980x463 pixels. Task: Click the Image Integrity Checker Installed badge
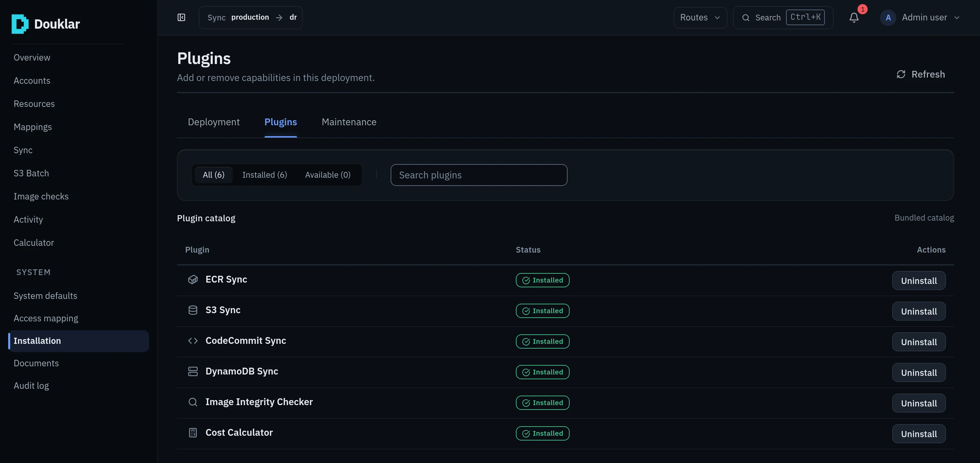542,403
